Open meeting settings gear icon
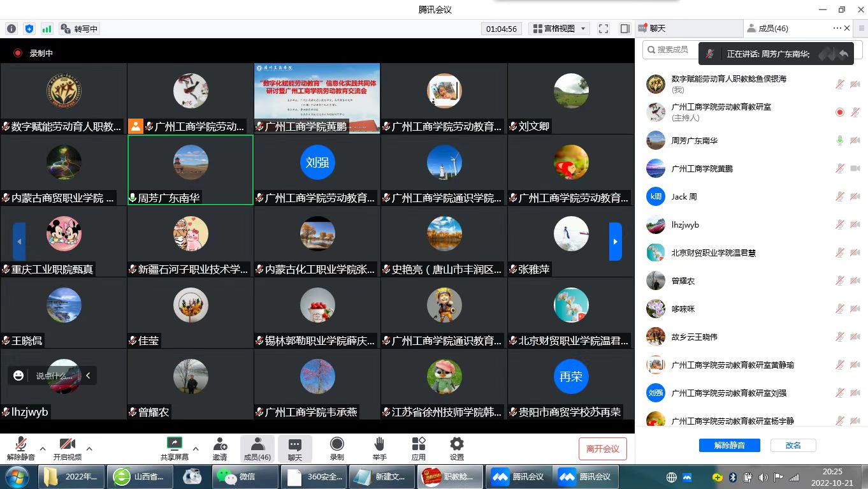 point(456,444)
